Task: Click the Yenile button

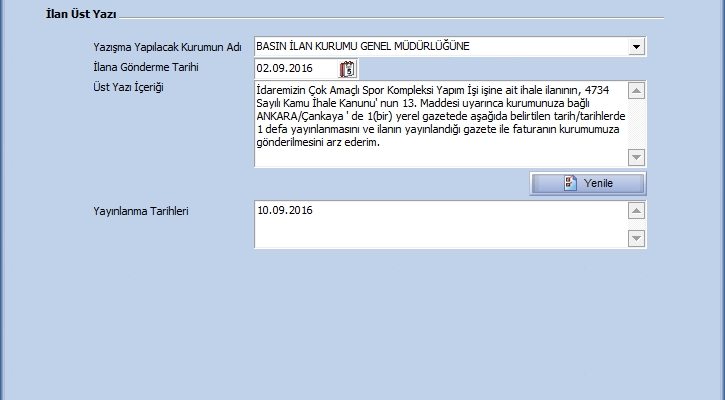Action: [x=587, y=183]
